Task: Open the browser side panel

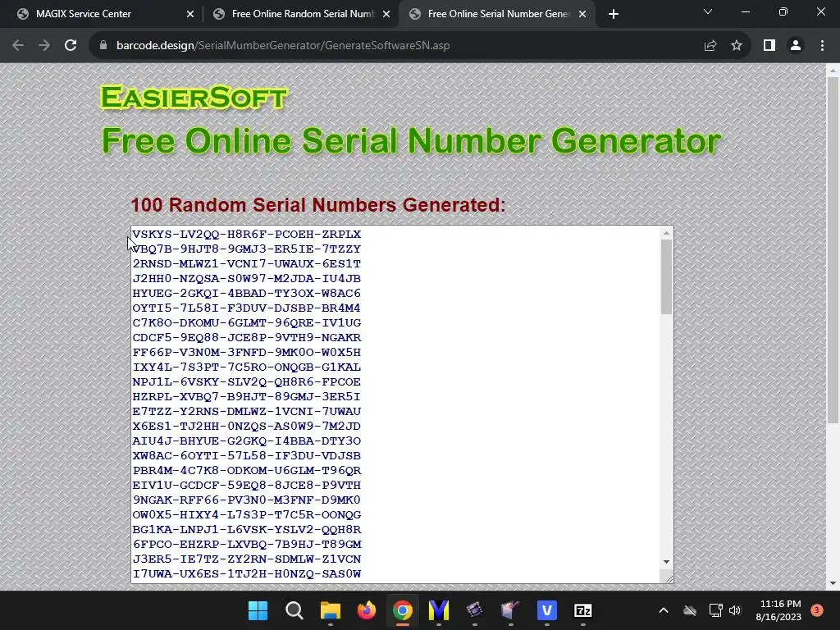Action: [769, 46]
